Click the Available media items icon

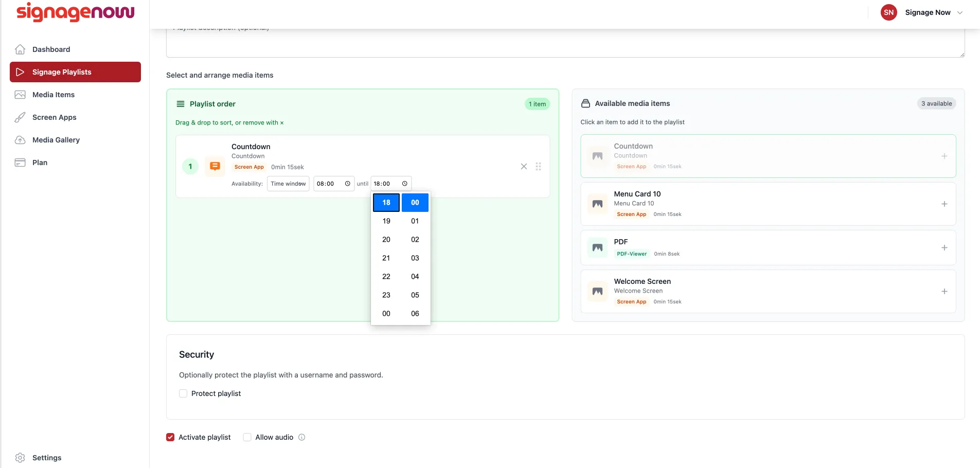[585, 103]
